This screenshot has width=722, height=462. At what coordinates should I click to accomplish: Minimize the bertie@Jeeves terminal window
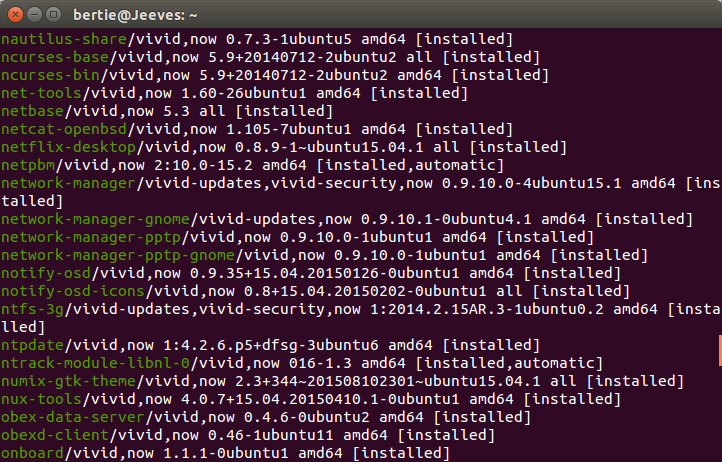click(35, 15)
